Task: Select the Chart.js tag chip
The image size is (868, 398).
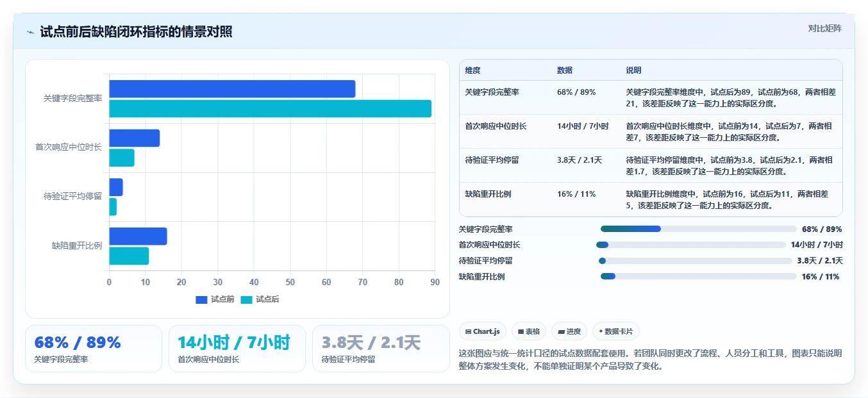Action: pyautogui.click(x=483, y=331)
